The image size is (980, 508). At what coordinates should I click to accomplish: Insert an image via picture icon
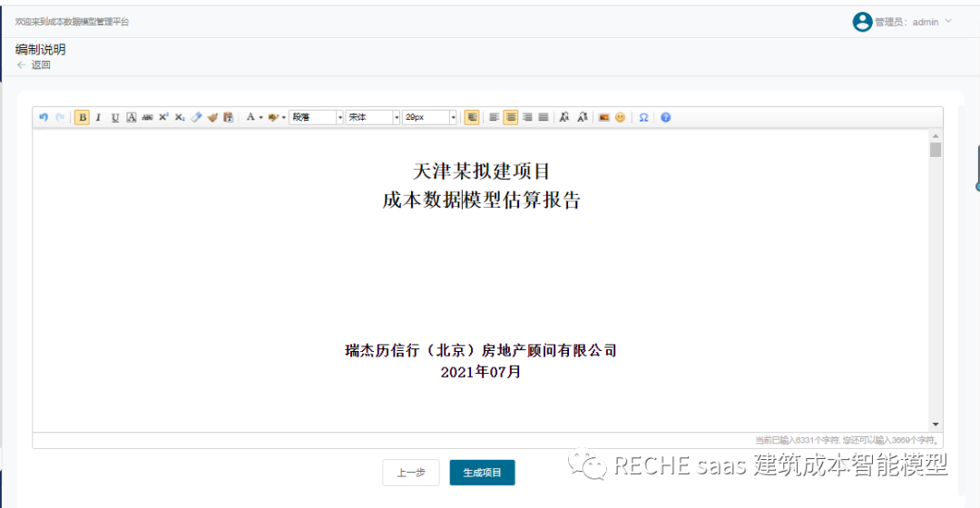click(603, 117)
